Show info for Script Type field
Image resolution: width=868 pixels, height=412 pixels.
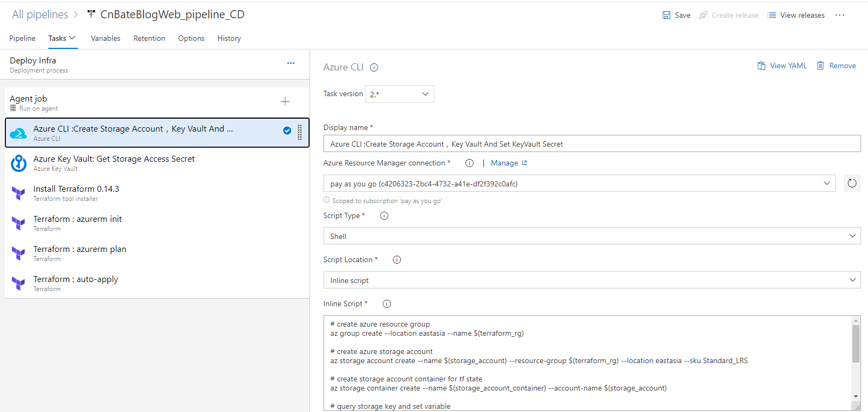pyautogui.click(x=384, y=215)
